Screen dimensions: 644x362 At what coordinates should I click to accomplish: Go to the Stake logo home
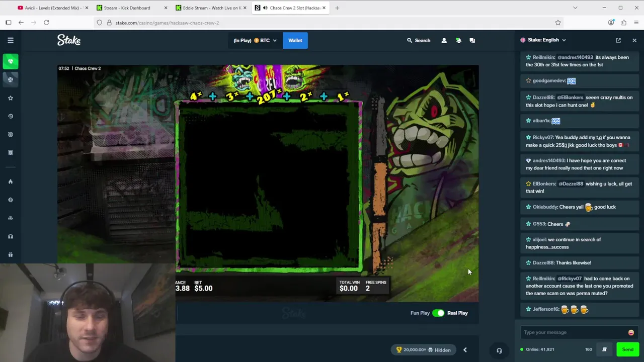[69, 40]
